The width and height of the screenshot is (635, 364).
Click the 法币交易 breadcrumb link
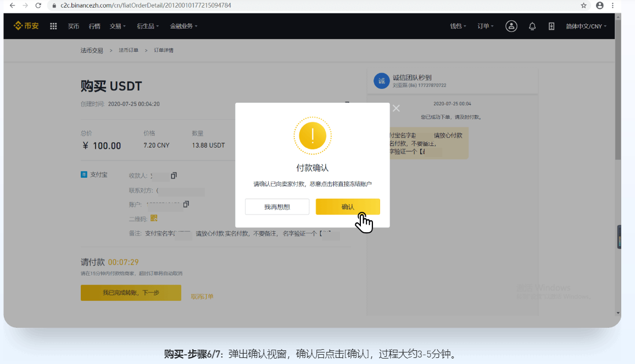click(x=92, y=51)
